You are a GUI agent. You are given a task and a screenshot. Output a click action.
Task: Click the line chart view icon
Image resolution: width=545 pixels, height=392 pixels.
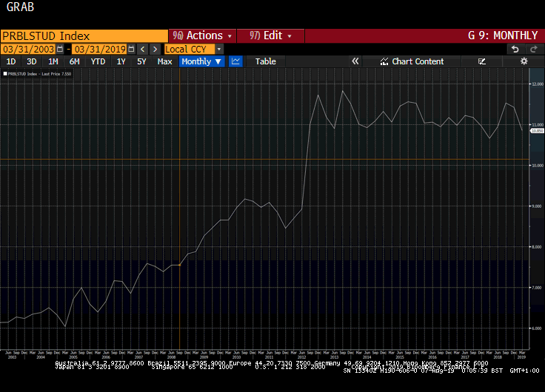[235, 61]
